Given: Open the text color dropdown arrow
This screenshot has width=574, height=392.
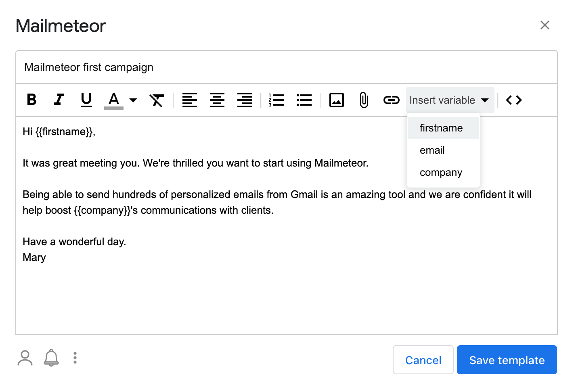Looking at the screenshot, I should [x=133, y=100].
